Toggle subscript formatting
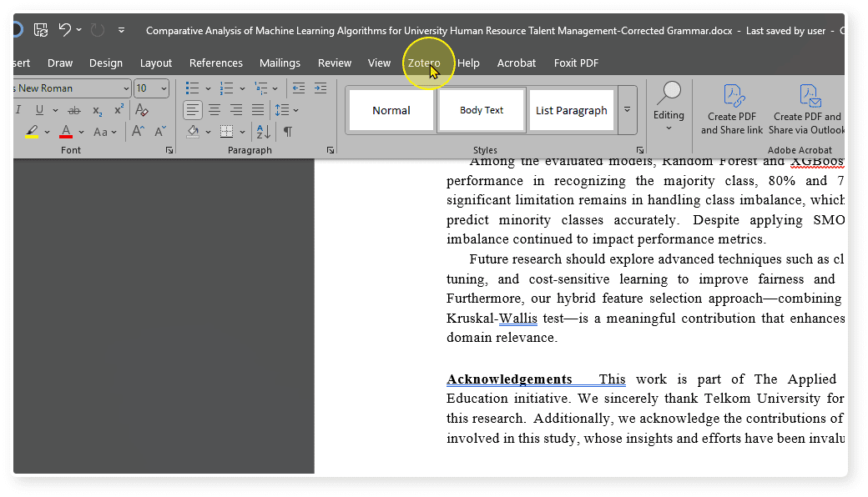Screen dimensions: 868x497 98,111
